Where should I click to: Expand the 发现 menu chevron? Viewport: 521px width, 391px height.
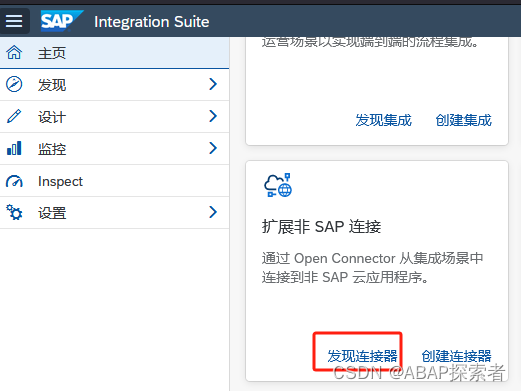[x=213, y=84]
